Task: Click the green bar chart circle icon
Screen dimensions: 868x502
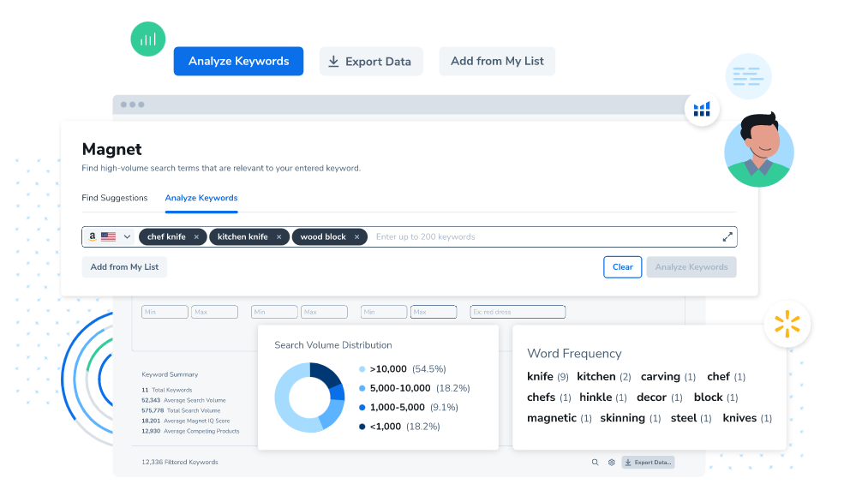Action: point(147,39)
